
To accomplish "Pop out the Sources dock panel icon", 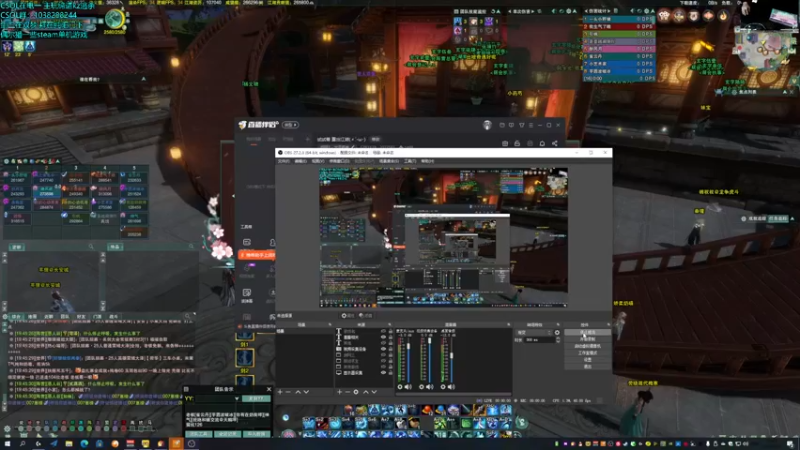I will point(390,324).
